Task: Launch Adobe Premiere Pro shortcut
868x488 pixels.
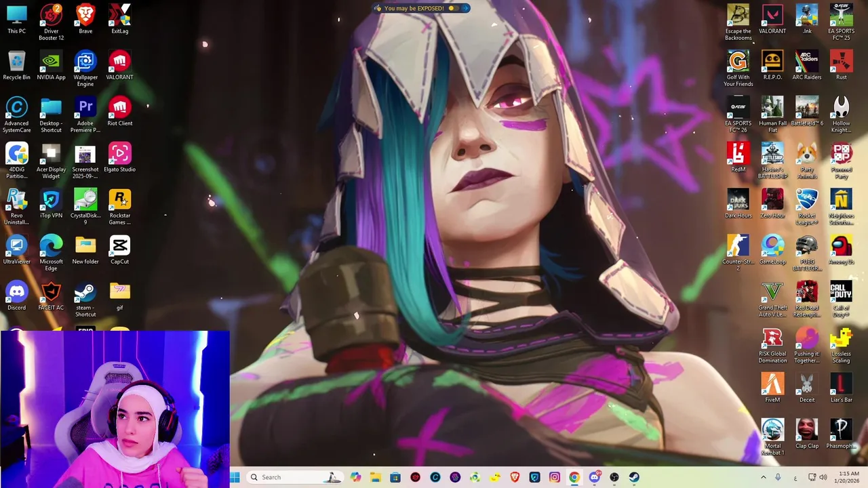Action: tap(85, 115)
